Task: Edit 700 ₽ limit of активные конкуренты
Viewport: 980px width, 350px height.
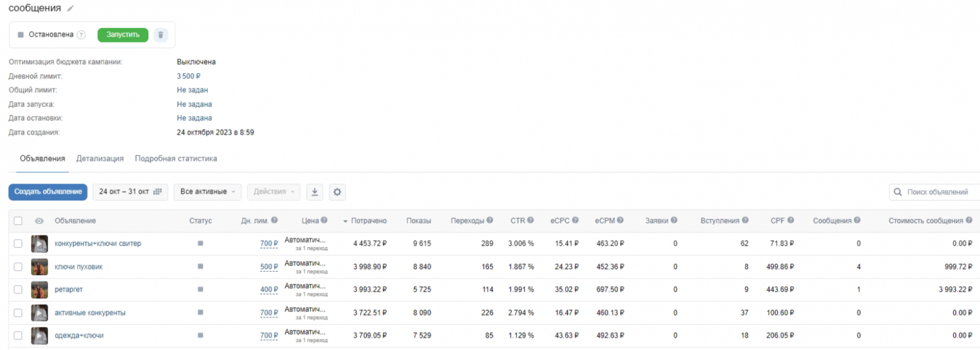Action: pyautogui.click(x=269, y=313)
